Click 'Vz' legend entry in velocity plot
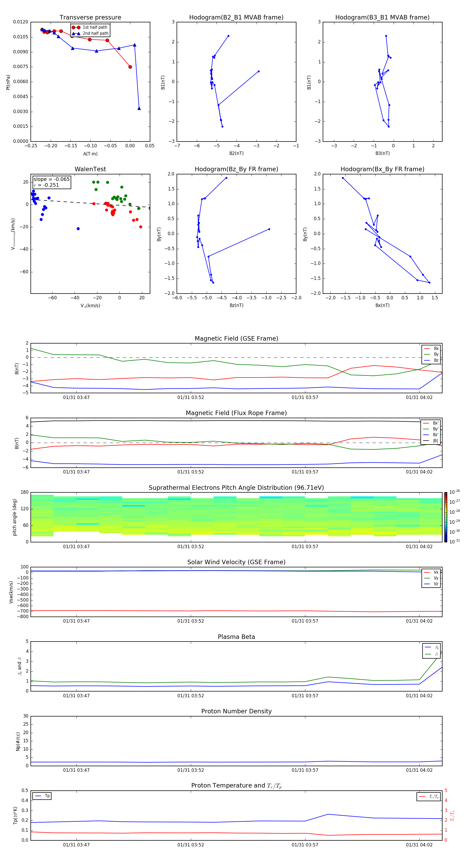The width and height of the screenshot is (473, 868). pyautogui.click(x=431, y=584)
